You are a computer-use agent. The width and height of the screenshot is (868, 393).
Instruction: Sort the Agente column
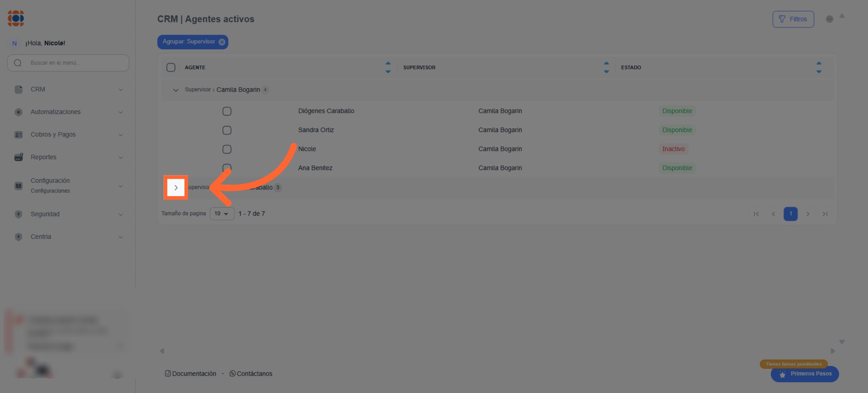click(388, 67)
